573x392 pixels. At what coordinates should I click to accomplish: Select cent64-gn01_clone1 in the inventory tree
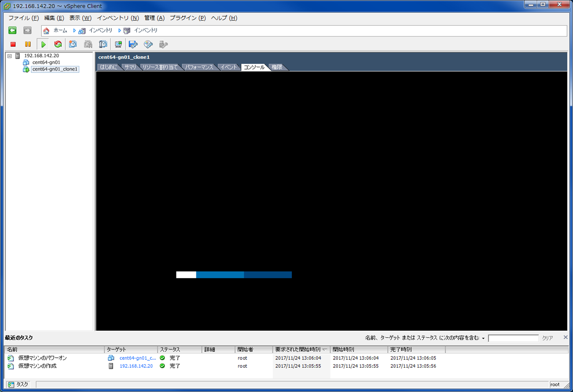pyautogui.click(x=55, y=70)
